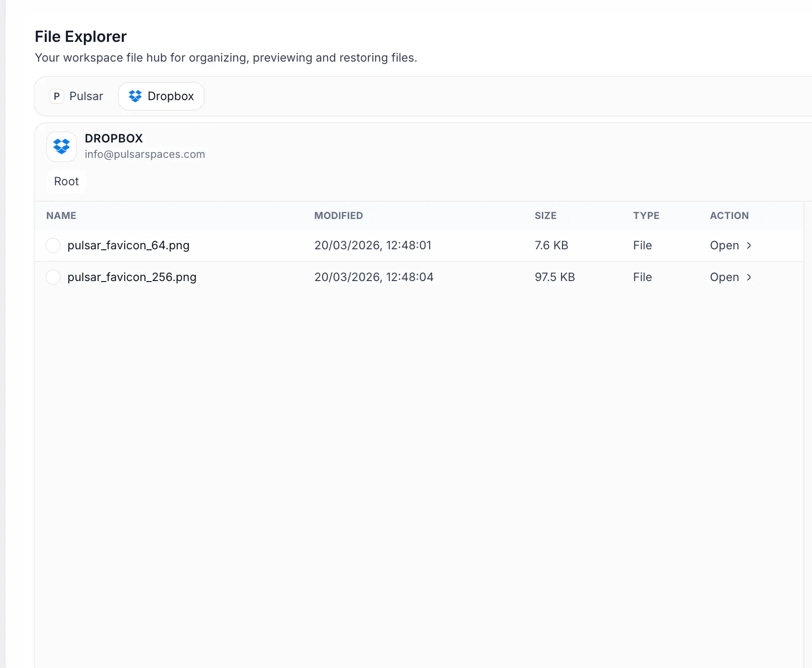Click the workspace file hub description text
The image size is (812, 668).
point(226,58)
